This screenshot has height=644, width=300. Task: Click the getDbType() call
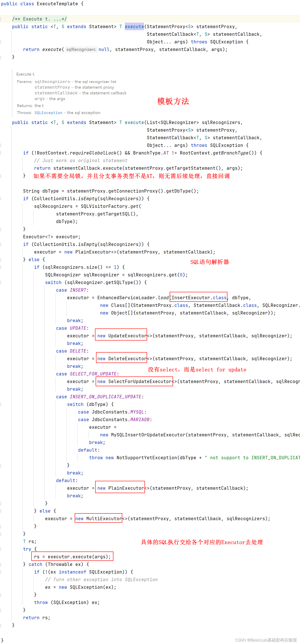pyautogui.click(x=181, y=191)
